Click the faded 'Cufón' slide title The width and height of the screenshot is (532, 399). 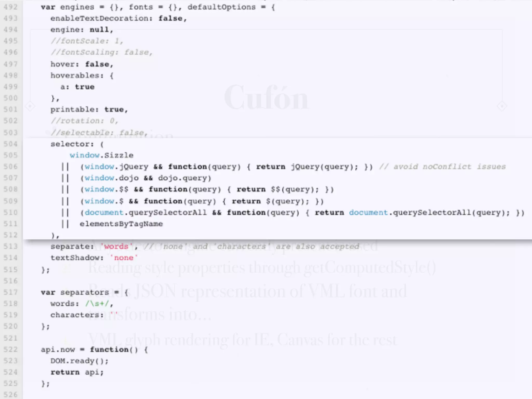[x=266, y=97]
